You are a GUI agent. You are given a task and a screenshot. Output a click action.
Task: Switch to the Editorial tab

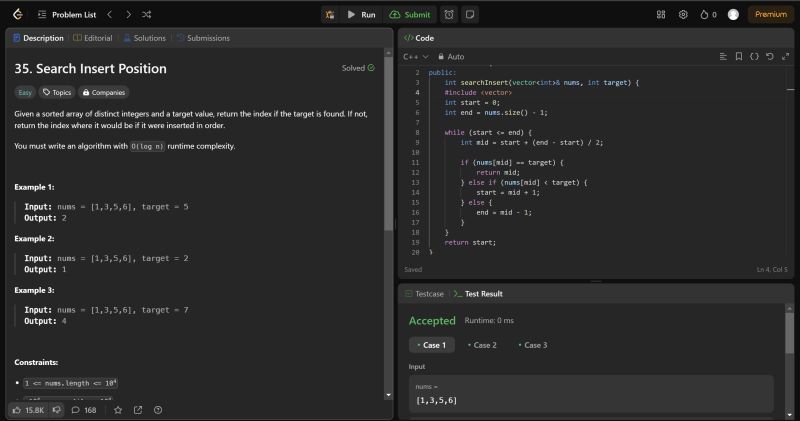(x=92, y=38)
